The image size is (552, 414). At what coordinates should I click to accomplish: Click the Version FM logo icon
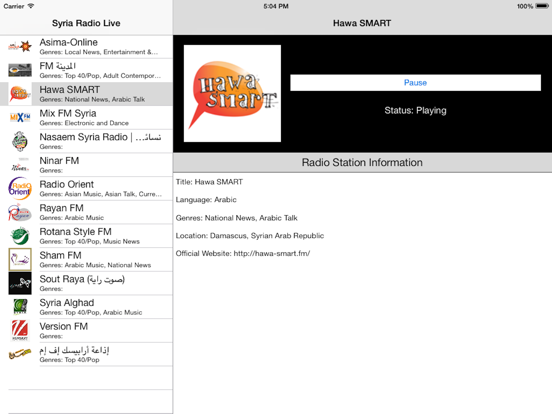pyautogui.click(x=20, y=330)
